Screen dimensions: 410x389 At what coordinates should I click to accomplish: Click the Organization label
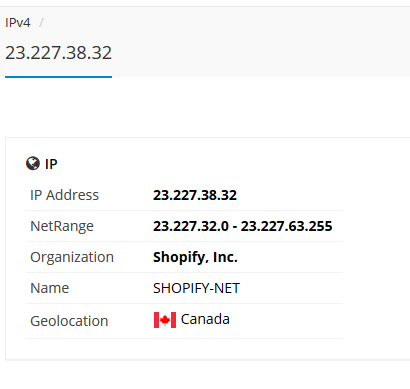pyautogui.click(x=72, y=257)
